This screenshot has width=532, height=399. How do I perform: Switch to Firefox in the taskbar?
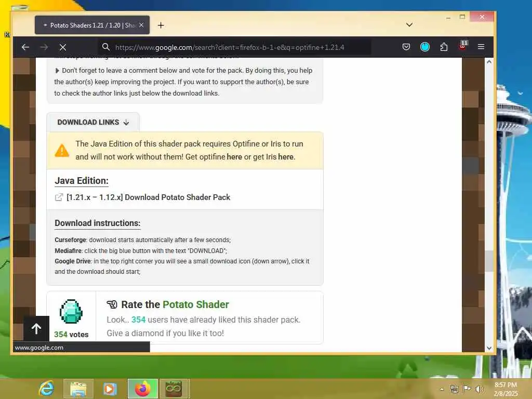[x=143, y=389]
